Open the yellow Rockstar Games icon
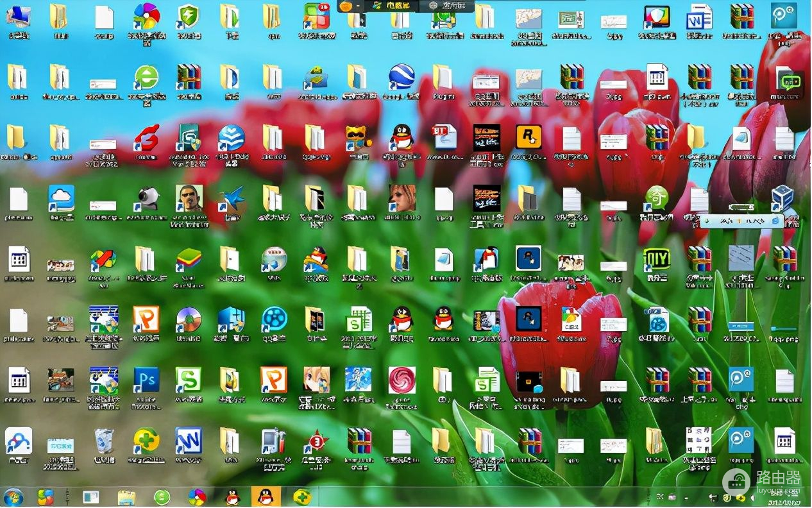812x508 pixels. point(529,137)
